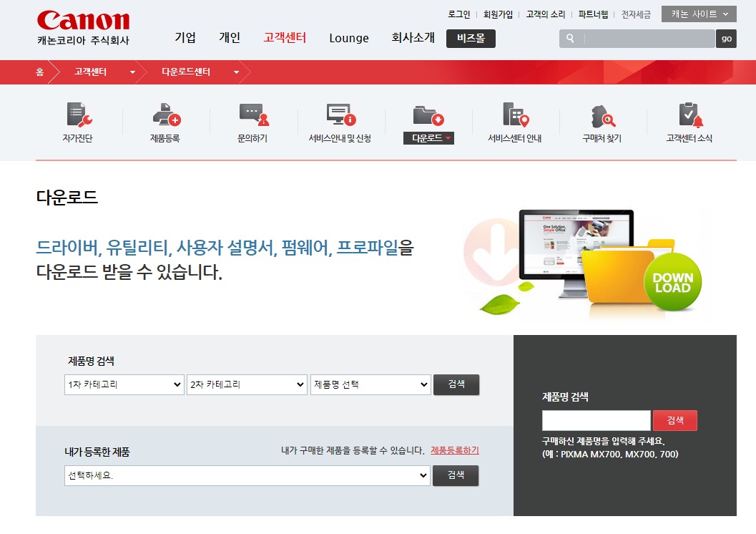The height and width of the screenshot is (534, 756).
Task: Click the 파트너웹 link
Action: pyautogui.click(x=593, y=14)
